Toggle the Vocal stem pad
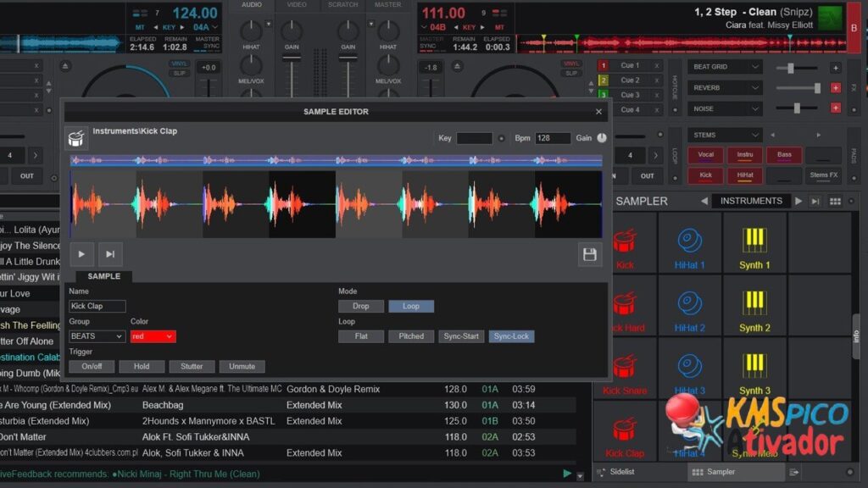This screenshot has height=488, width=868. point(705,155)
